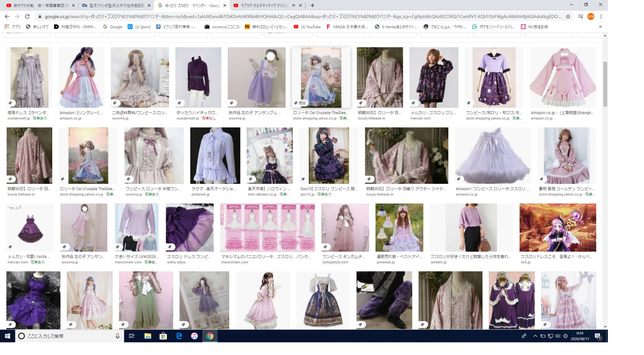This screenshot has height=355, width=644.
Task: Open the Chrome profile avatar icon
Action: pos(591,16)
